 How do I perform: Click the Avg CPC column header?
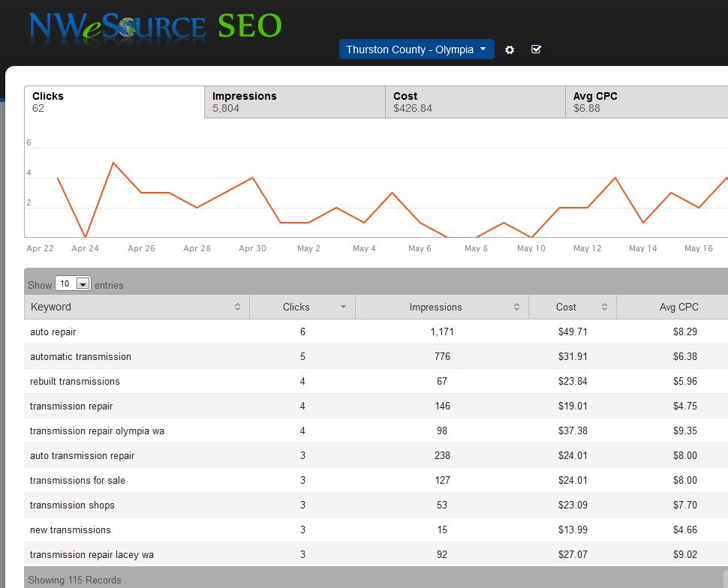(678, 307)
